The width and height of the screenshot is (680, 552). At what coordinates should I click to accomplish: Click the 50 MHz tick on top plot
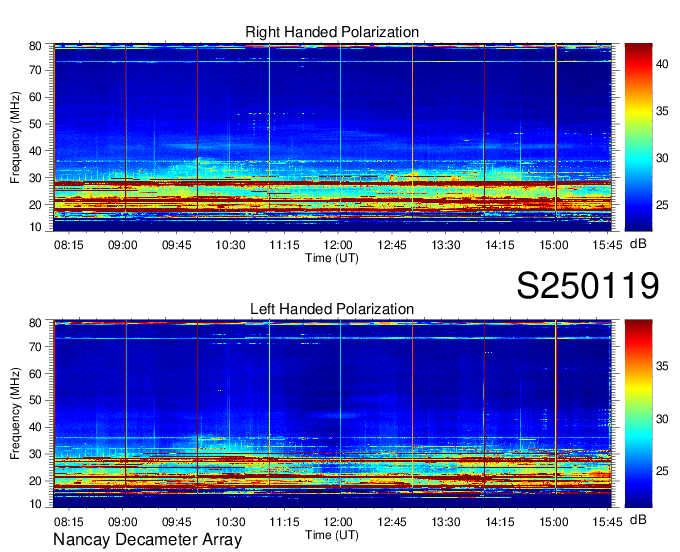coord(35,124)
